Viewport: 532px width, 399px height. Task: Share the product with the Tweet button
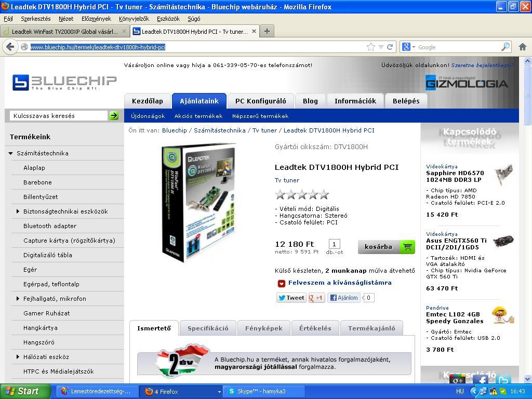[x=291, y=298]
